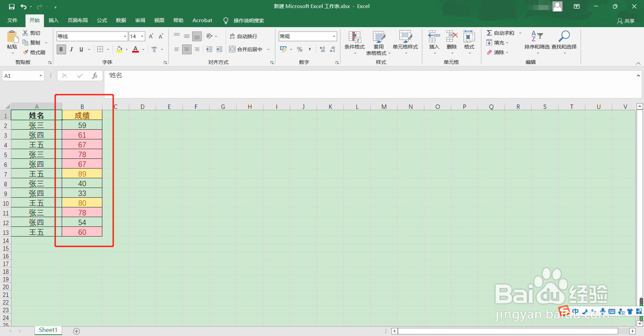Open Cell Styles icon
The image size is (644, 336).
click(x=405, y=37)
